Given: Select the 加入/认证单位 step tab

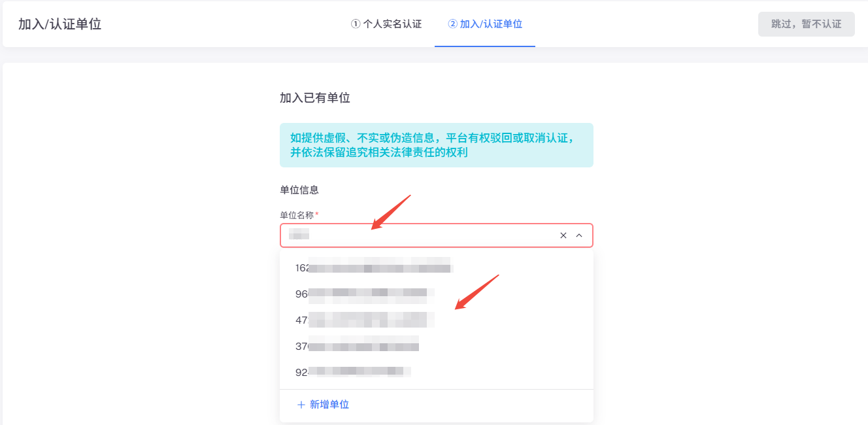Looking at the screenshot, I should (x=485, y=24).
